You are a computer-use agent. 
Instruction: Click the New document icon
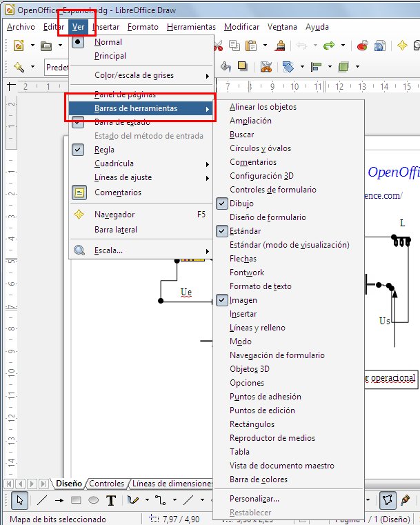(19, 46)
